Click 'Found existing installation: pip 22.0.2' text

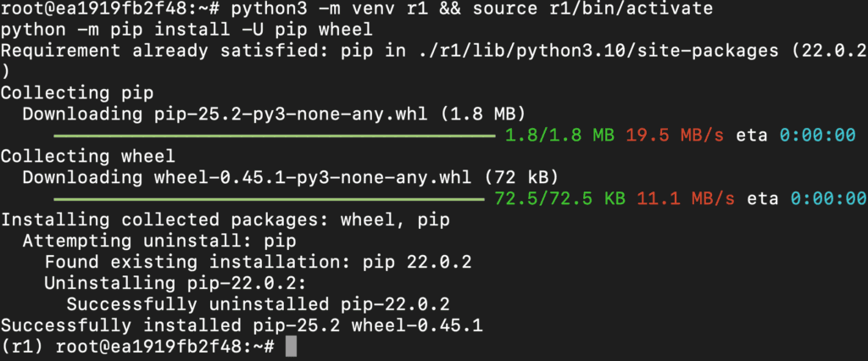coord(258,263)
